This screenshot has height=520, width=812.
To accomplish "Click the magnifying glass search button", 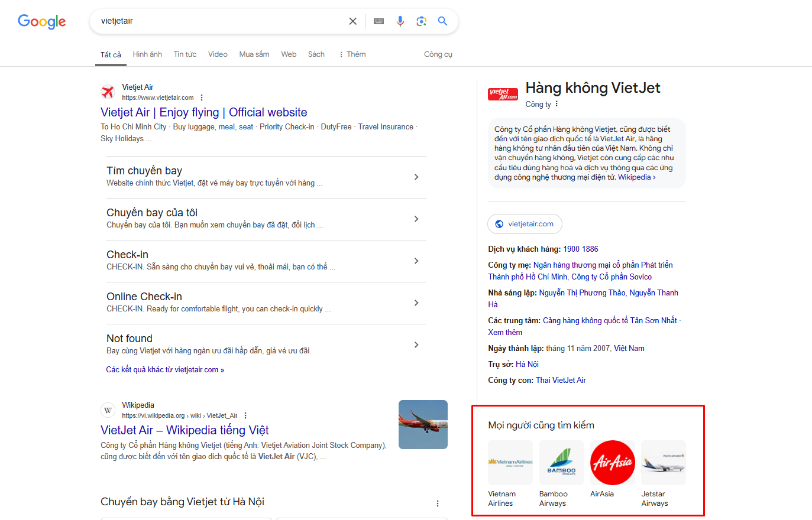I will [442, 21].
